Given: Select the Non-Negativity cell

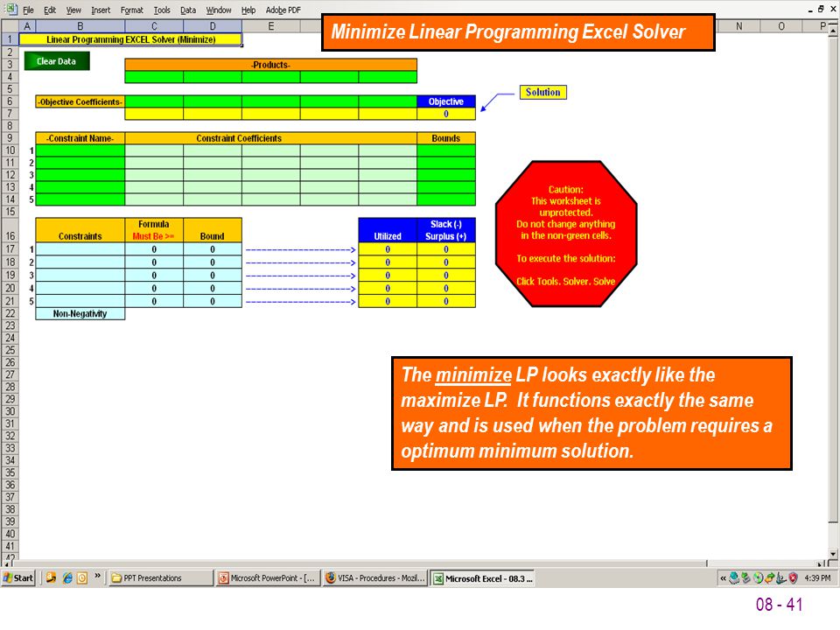Looking at the screenshot, I should (80, 313).
